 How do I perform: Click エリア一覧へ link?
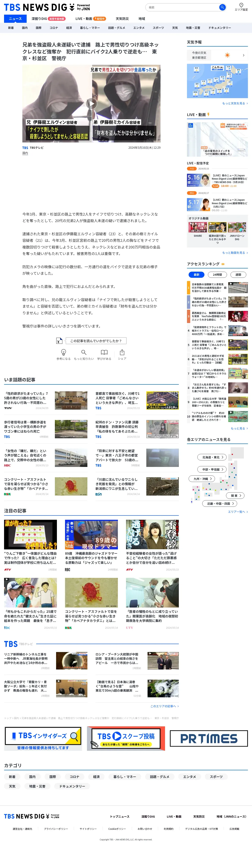click(238, 511)
